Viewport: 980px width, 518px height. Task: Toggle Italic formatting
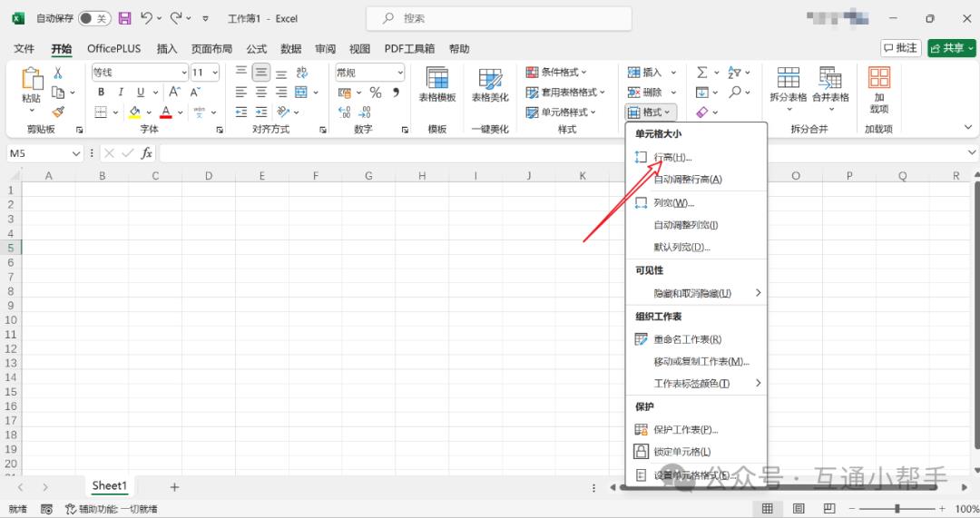121,93
